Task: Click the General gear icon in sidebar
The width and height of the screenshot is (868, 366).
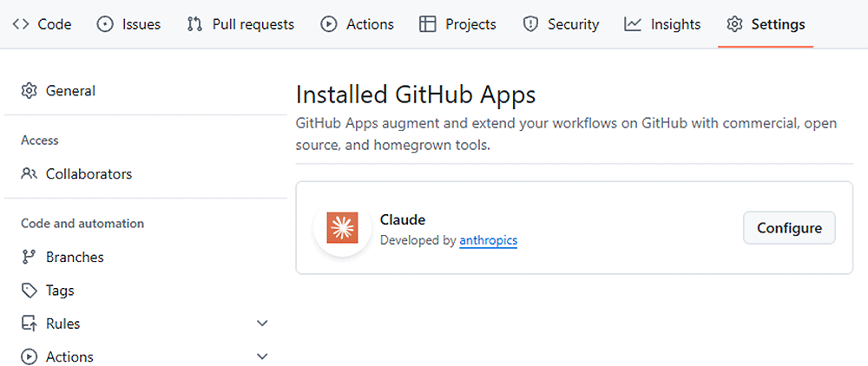Action: click(30, 91)
